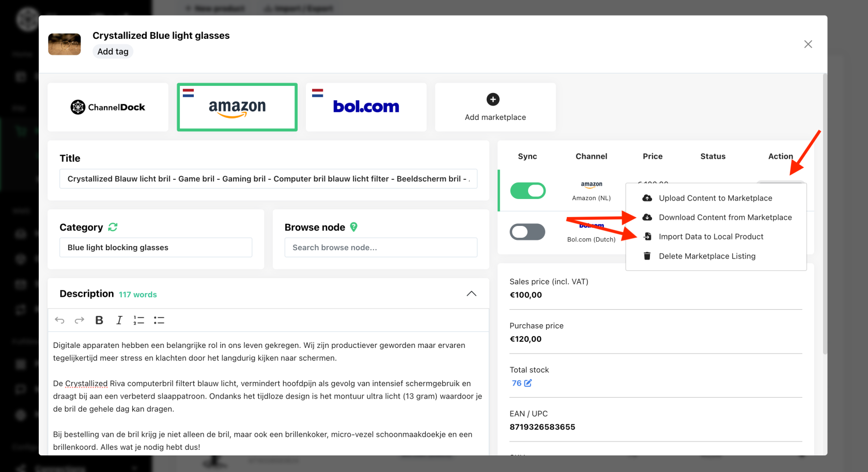The width and height of the screenshot is (868, 472).
Task: Disable the Amazon (NL) sync toggle
Action: coord(528,191)
